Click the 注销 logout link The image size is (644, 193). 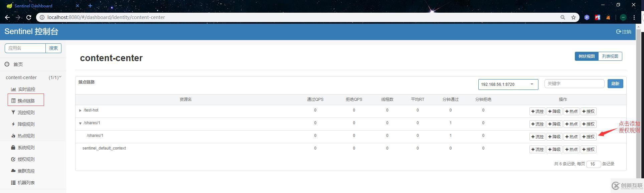pos(624,32)
